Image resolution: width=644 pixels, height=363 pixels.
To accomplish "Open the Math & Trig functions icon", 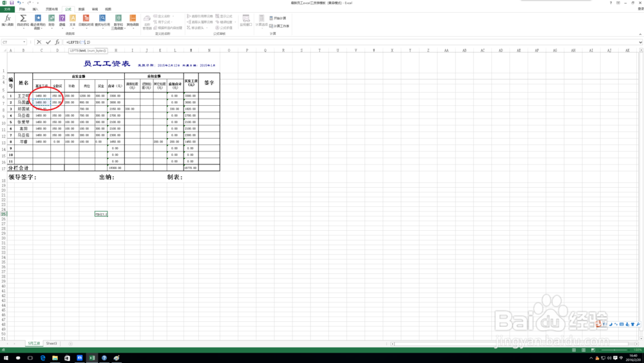I will 118,22.
